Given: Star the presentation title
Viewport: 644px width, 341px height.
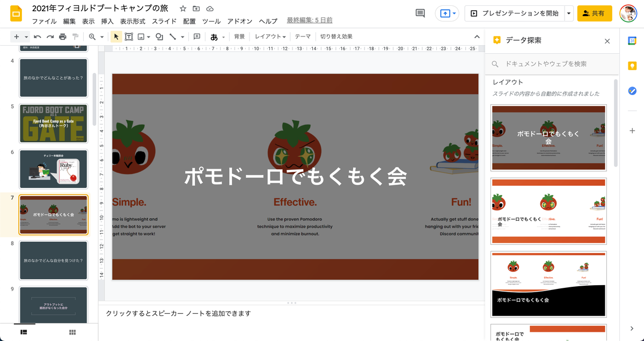Looking at the screenshot, I should point(183,9).
